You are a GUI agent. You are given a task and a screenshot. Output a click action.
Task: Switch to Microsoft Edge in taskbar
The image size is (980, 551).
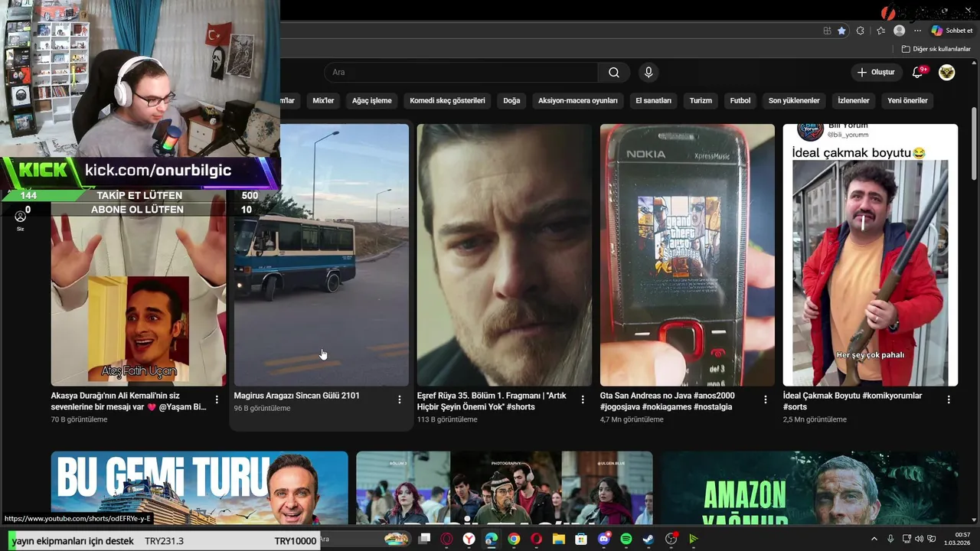click(491, 539)
